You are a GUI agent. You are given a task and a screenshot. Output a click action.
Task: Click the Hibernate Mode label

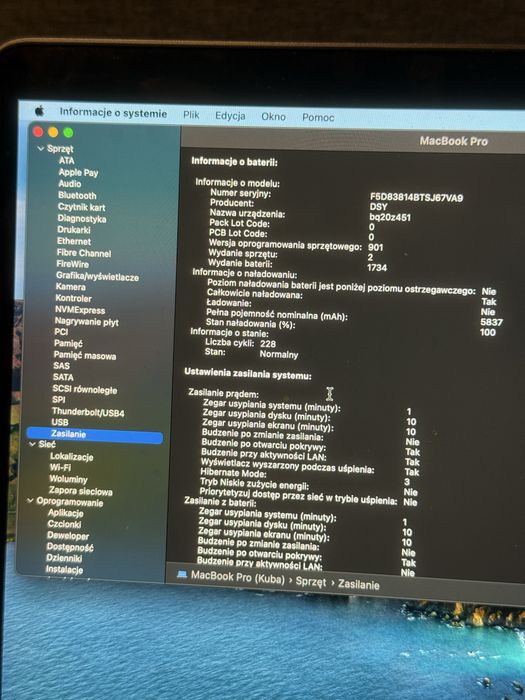(233, 472)
